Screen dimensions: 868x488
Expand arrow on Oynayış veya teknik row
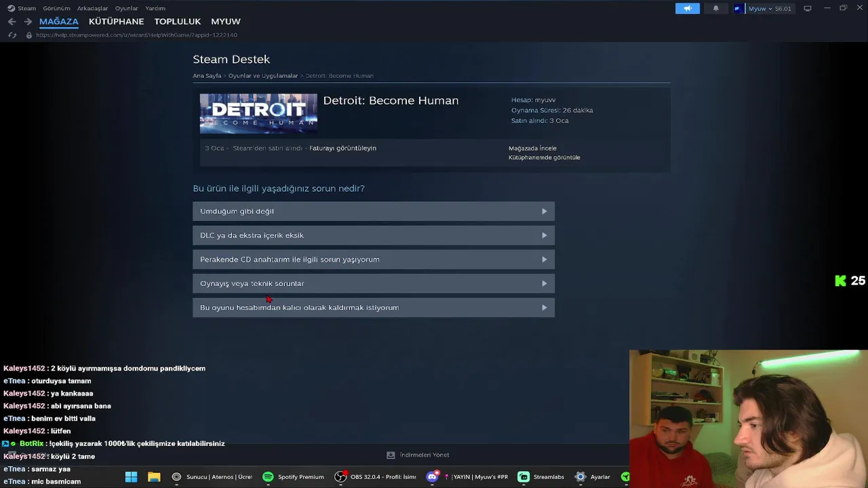[544, 283]
